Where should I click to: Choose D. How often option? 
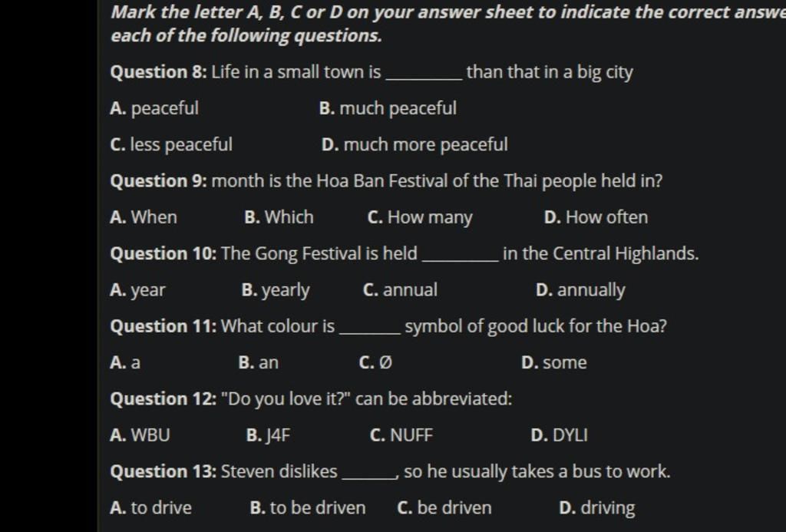point(596,217)
